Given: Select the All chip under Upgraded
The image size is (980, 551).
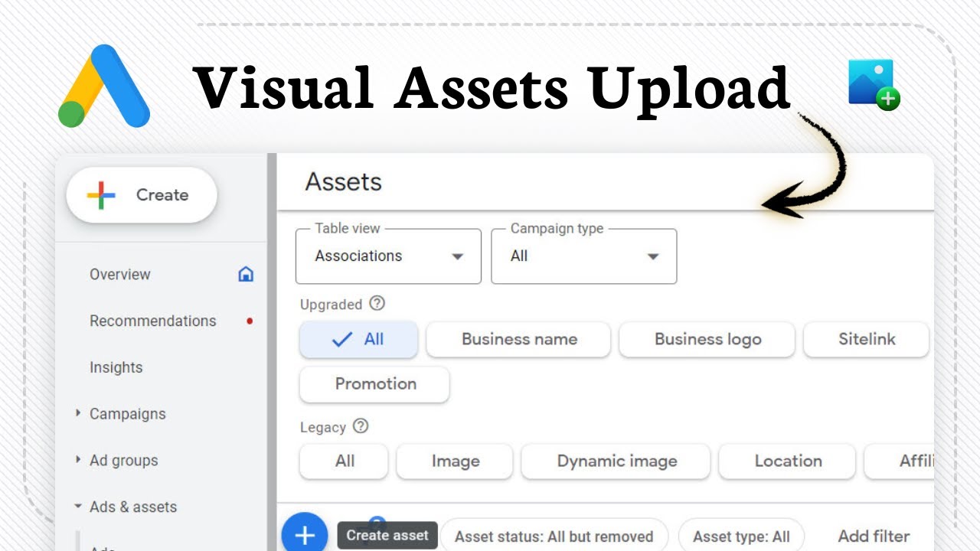Looking at the screenshot, I should [358, 339].
